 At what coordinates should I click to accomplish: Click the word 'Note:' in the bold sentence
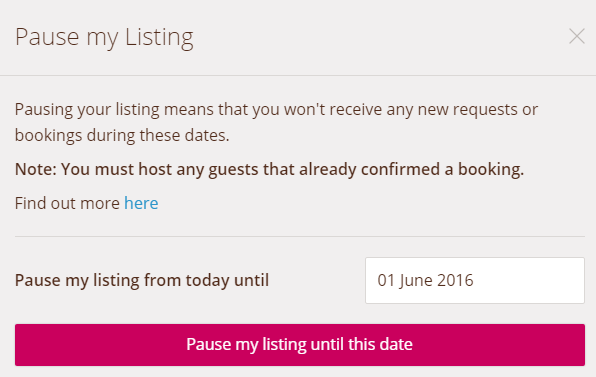(x=36, y=169)
